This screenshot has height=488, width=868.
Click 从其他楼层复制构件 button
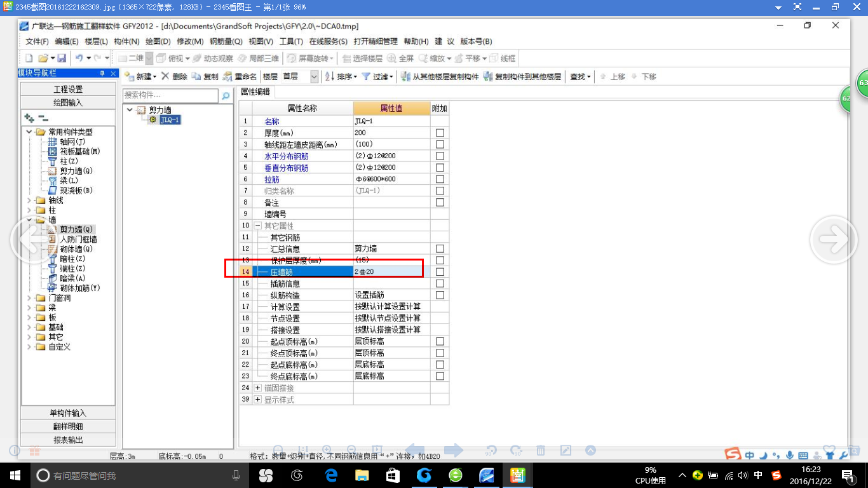click(440, 76)
